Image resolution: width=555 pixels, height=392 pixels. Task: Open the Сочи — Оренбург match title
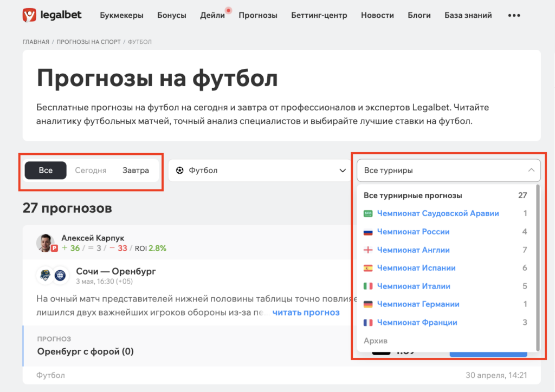click(x=116, y=271)
